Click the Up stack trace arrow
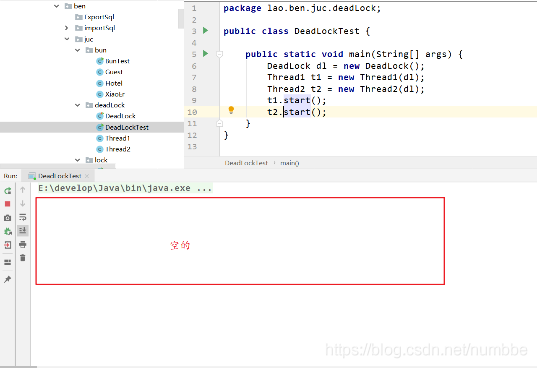The width and height of the screenshot is (537, 368). click(23, 190)
